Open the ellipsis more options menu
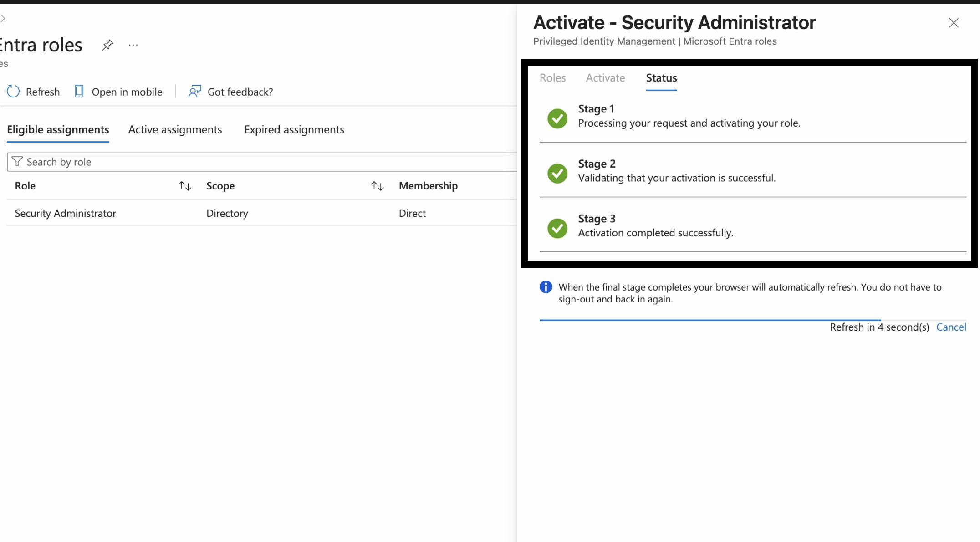This screenshot has height=542, width=980. pos(133,45)
